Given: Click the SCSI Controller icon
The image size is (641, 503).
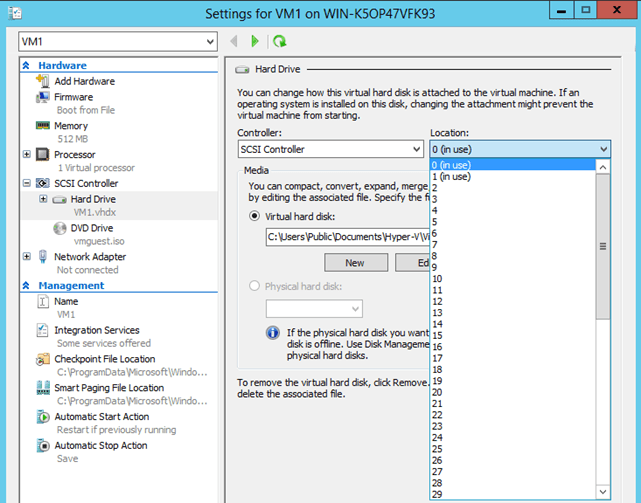Looking at the screenshot, I should tap(43, 183).
